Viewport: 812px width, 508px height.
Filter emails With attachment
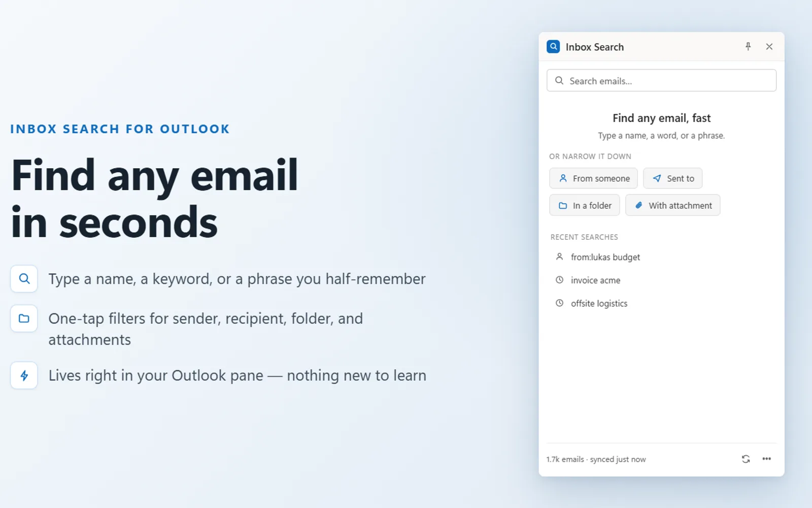tap(672, 205)
